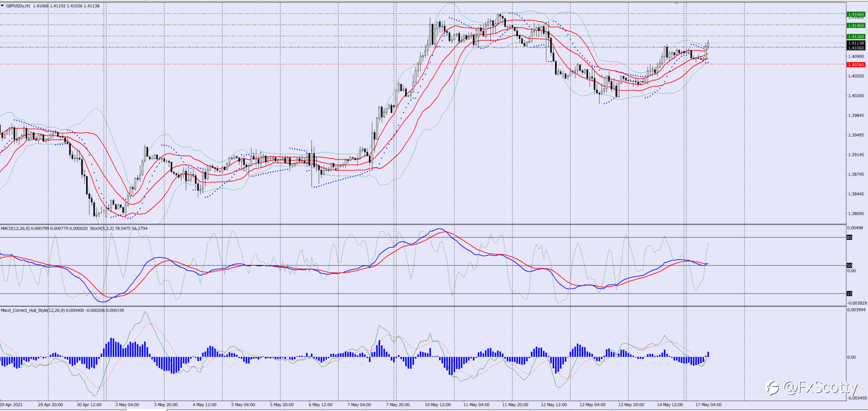Click the 10 May 12:00 time axis label
This screenshot has width=868, height=411.
(x=438, y=405)
